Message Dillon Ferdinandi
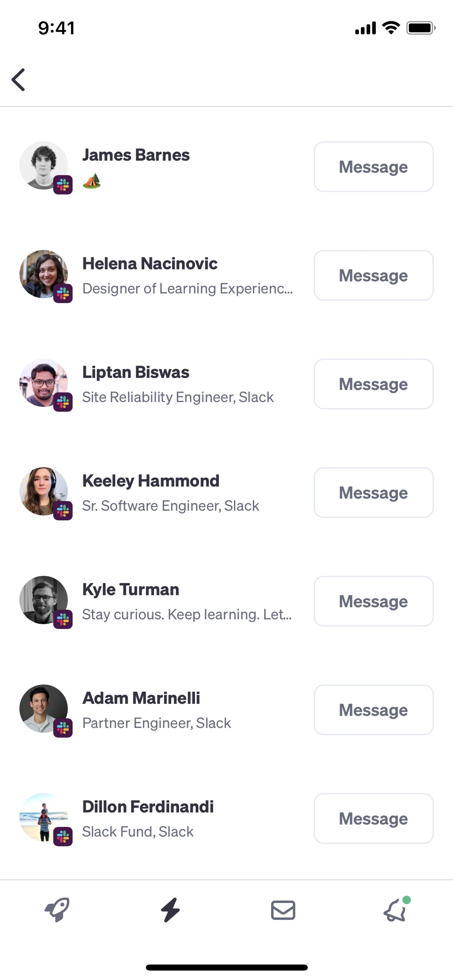Screen dimensions: 453x980 point(373,818)
